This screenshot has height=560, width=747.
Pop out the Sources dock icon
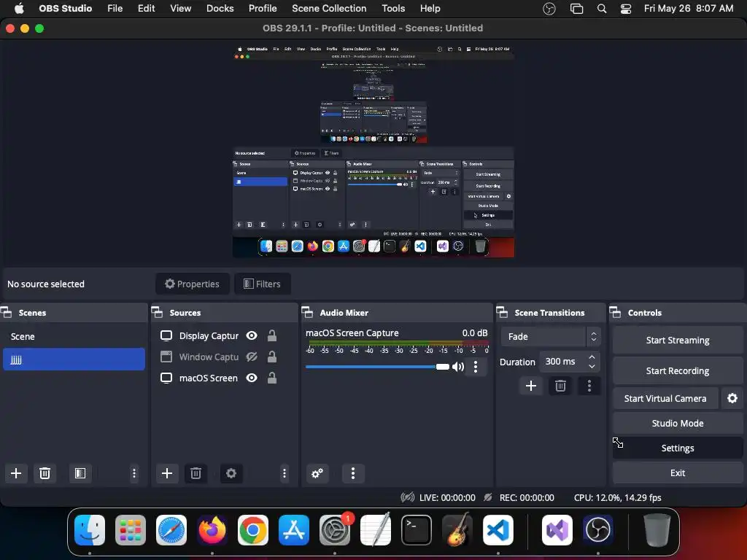[x=158, y=312]
